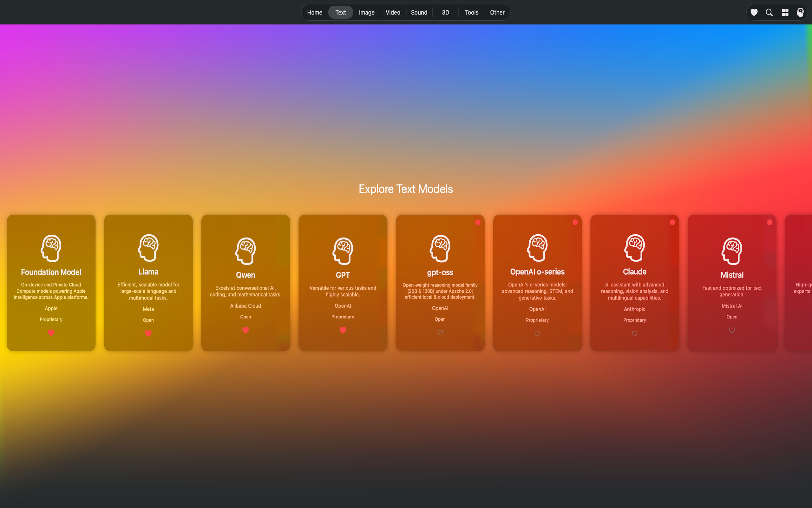This screenshot has height=508, width=812.
Task: Click the 'Meta' provider label
Action: tap(148, 309)
